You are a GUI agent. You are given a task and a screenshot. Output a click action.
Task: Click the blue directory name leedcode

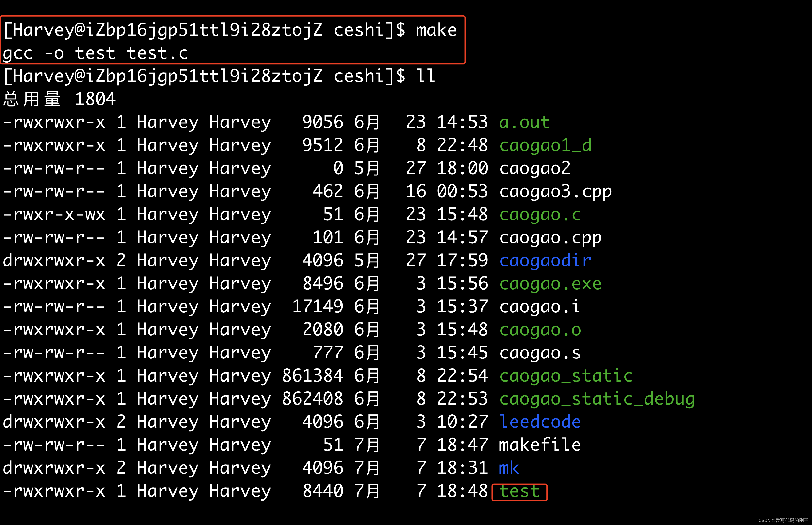click(x=540, y=422)
